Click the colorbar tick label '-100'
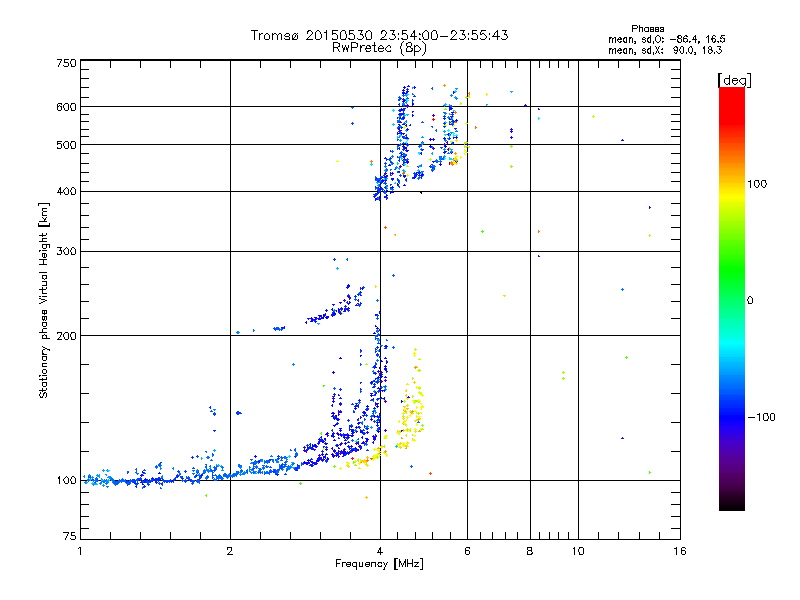Screen dimensions: 800x600 761,417
